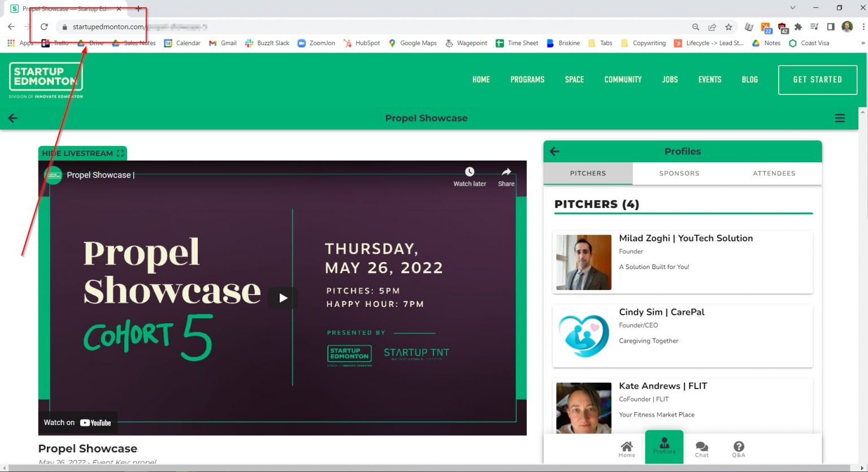Open the Drive bookmark
868x472 pixels.
click(x=90, y=43)
